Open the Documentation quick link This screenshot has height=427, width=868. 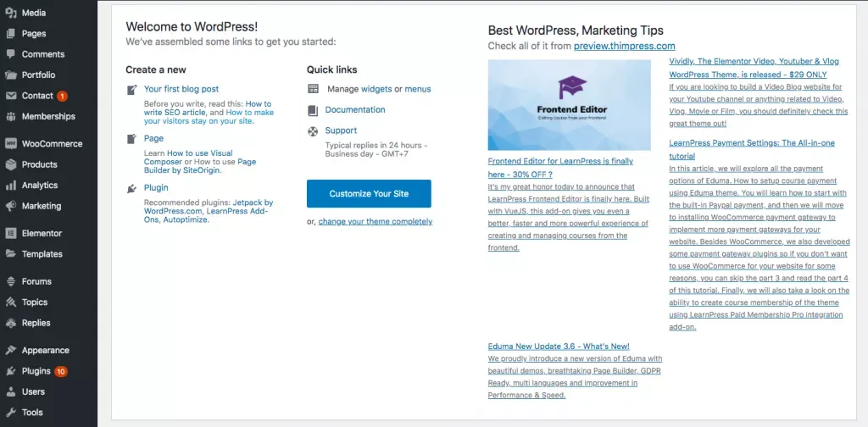355,109
